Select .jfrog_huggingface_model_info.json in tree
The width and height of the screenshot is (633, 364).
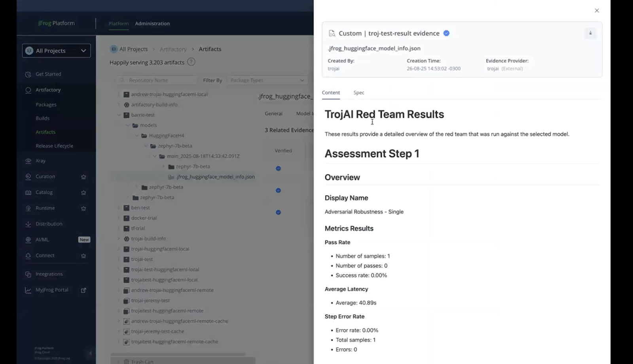[x=215, y=177]
